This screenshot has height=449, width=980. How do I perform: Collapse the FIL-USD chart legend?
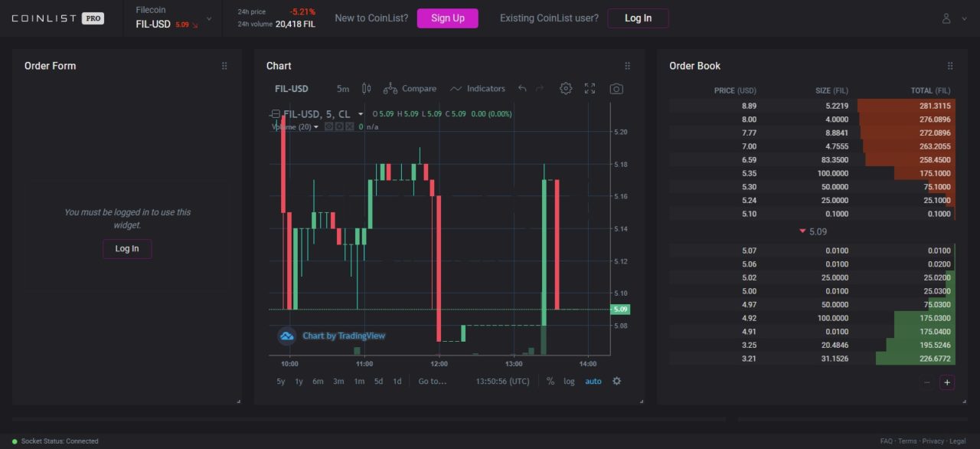[275, 114]
